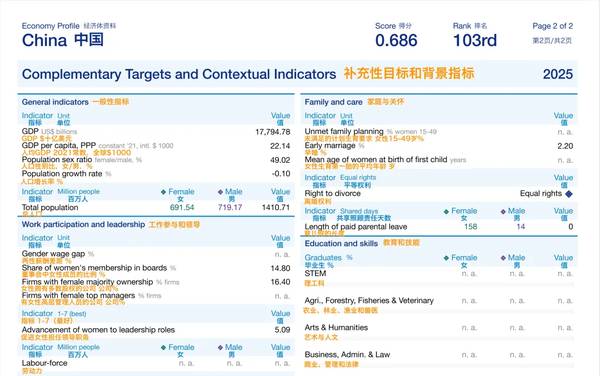Select the Arts & Humanities row label

pyautogui.click(x=336, y=327)
